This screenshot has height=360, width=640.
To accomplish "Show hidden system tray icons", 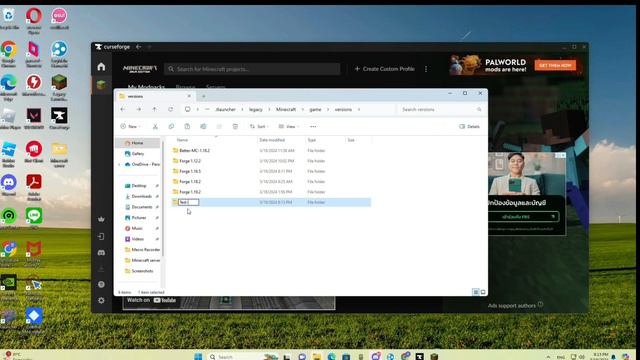I will (x=548, y=357).
